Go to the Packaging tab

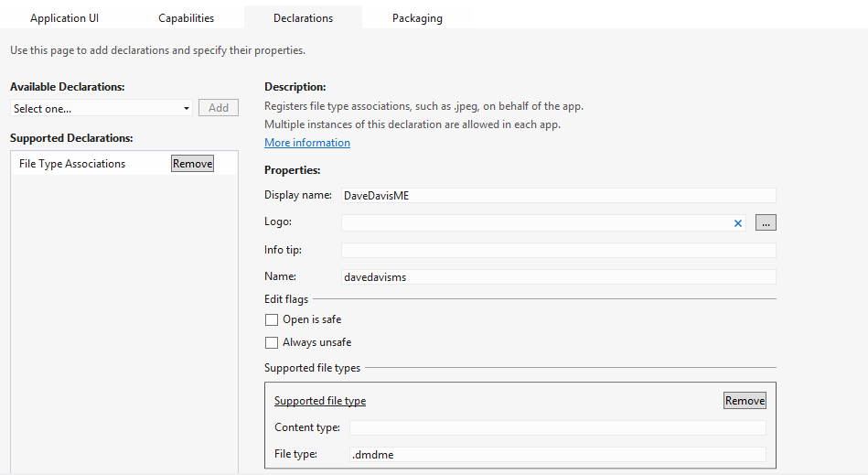point(417,18)
